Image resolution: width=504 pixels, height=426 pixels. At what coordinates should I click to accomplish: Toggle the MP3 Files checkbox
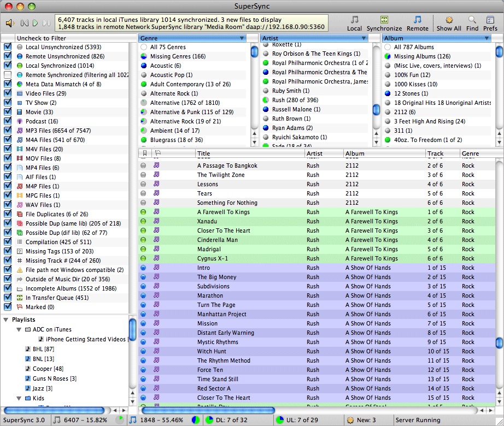click(8, 131)
